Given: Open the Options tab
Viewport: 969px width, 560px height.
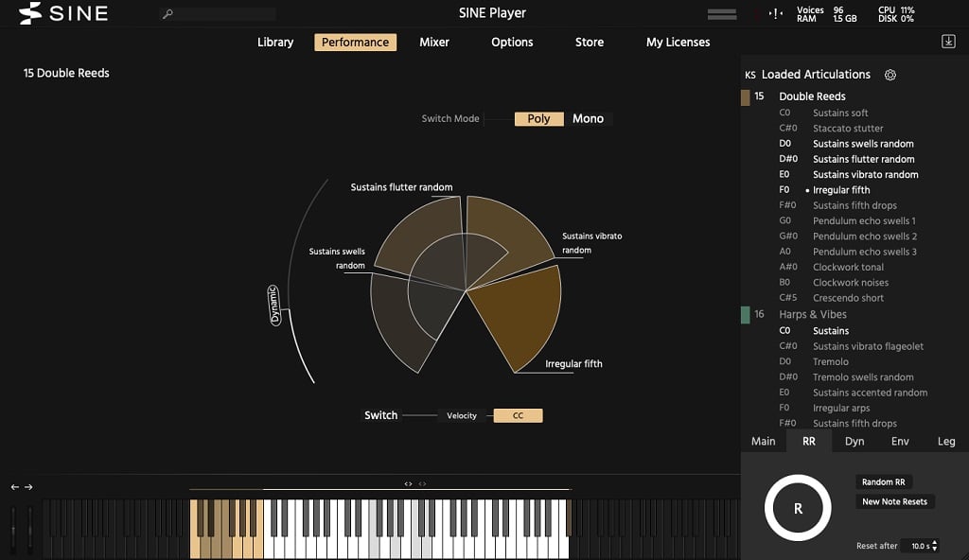Looking at the screenshot, I should pyautogui.click(x=512, y=42).
